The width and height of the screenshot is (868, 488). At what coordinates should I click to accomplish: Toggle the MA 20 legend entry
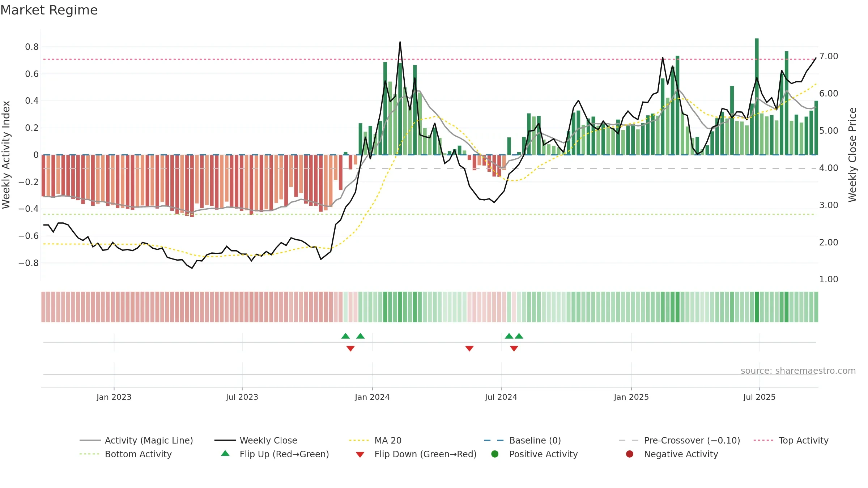point(375,440)
